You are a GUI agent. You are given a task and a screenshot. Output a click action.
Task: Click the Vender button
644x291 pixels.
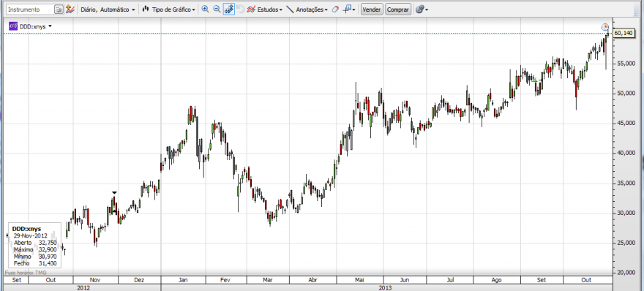click(372, 9)
